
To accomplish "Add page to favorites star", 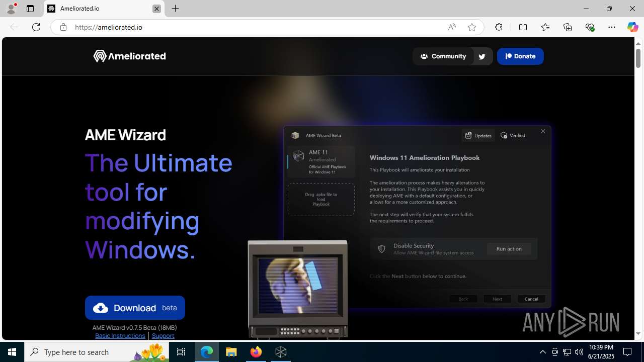I will pyautogui.click(x=472, y=27).
